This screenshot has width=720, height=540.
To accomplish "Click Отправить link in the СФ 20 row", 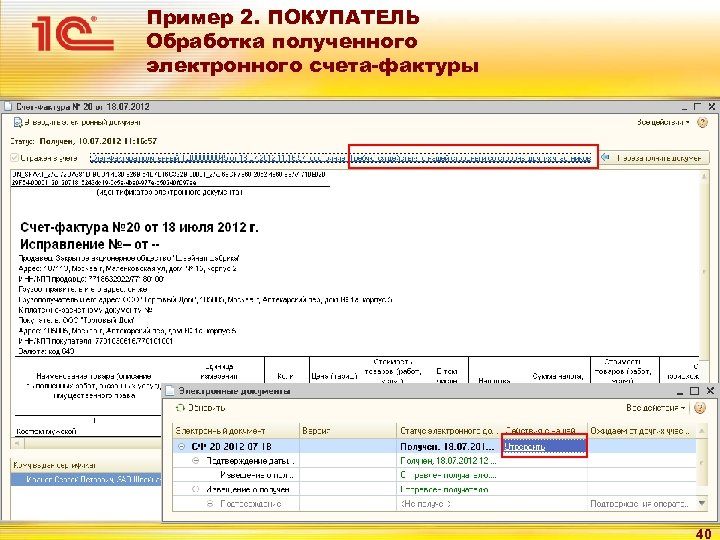I will pos(524,446).
